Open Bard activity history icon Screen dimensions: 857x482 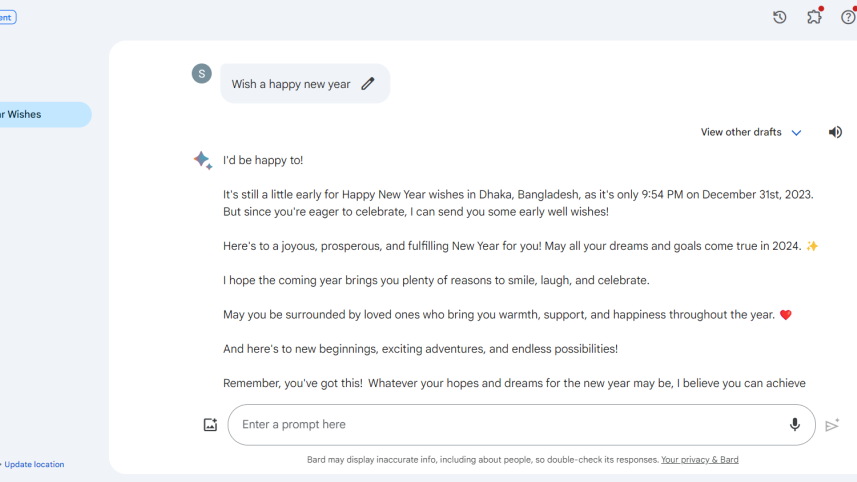pyautogui.click(x=780, y=17)
